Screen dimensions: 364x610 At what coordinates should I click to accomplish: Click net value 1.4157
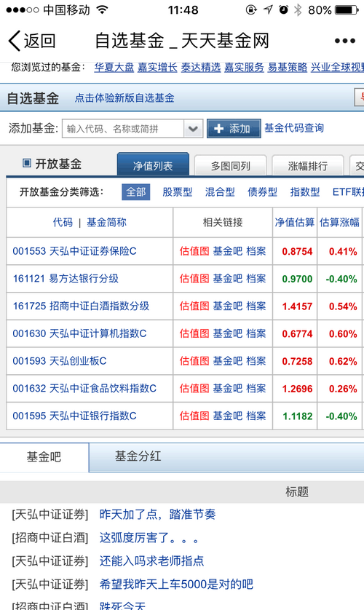click(x=297, y=306)
